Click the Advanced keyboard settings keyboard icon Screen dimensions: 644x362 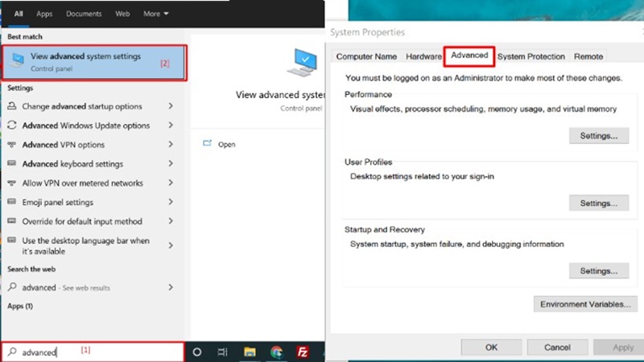pyautogui.click(x=12, y=163)
